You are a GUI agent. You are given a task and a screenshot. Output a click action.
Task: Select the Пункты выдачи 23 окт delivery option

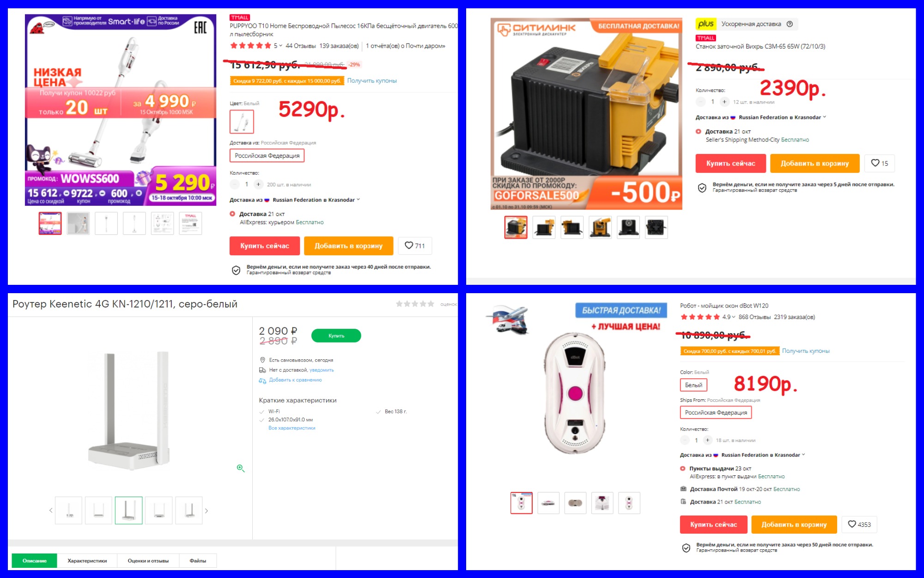(683, 468)
